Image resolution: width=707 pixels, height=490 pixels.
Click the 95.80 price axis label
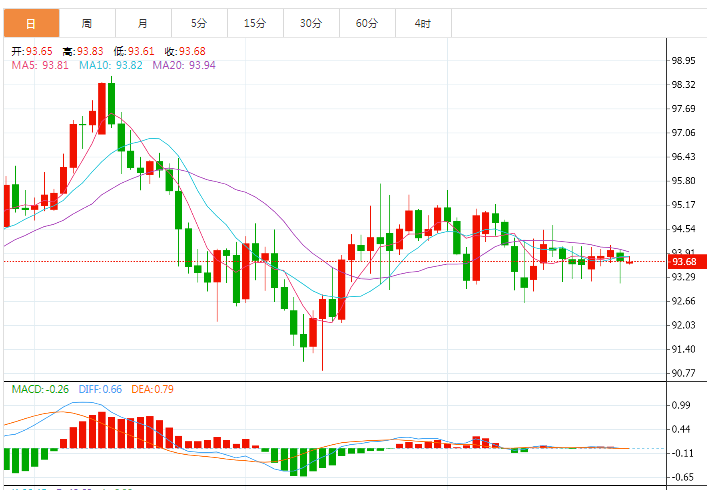(684, 181)
